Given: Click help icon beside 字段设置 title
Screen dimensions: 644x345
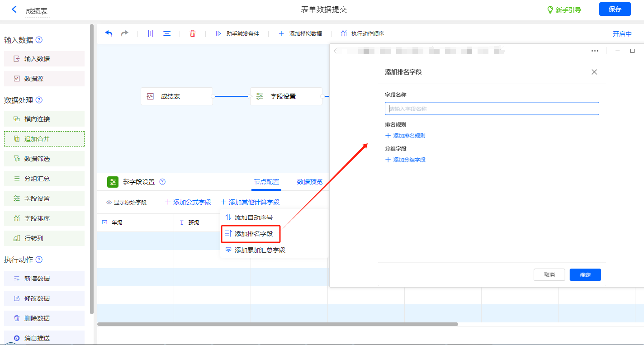Looking at the screenshot, I should (162, 182).
